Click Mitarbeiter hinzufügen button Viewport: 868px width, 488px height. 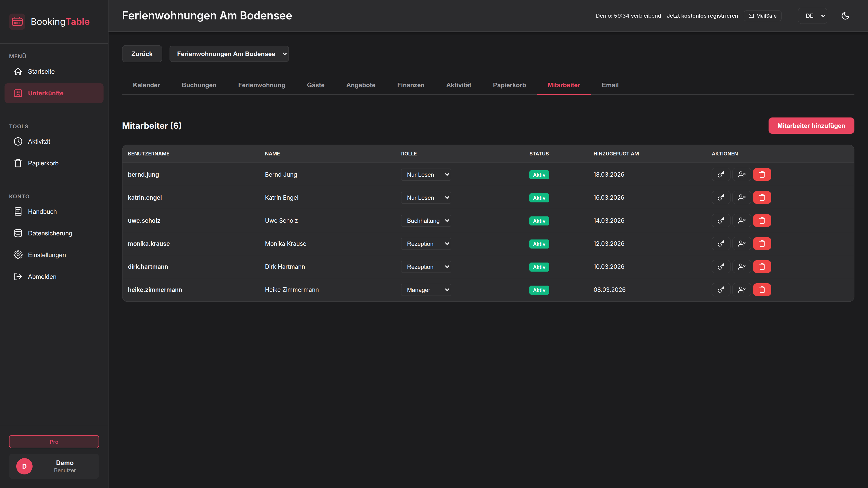point(811,126)
